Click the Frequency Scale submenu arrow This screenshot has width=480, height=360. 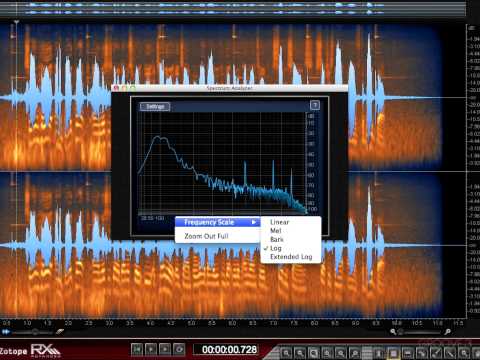point(254,222)
